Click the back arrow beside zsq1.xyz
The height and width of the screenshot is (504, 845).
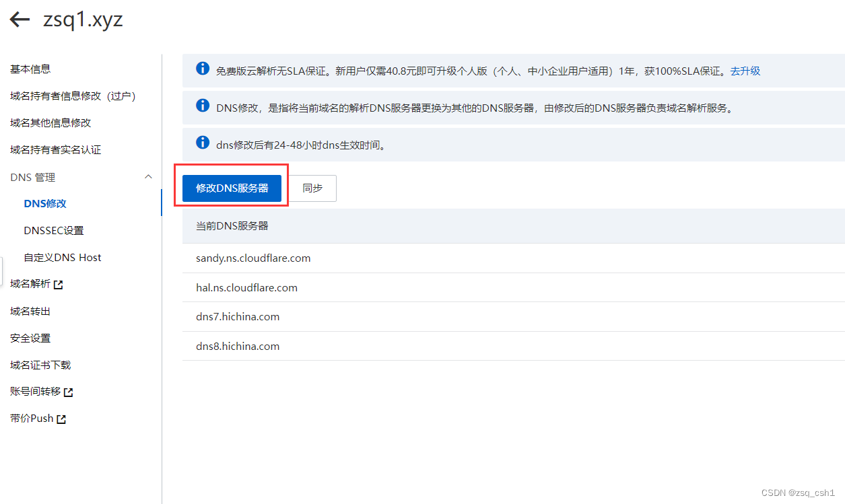[20, 19]
